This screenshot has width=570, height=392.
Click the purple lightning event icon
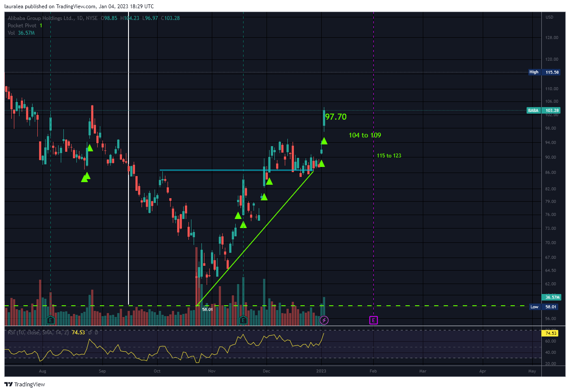(324, 320)
